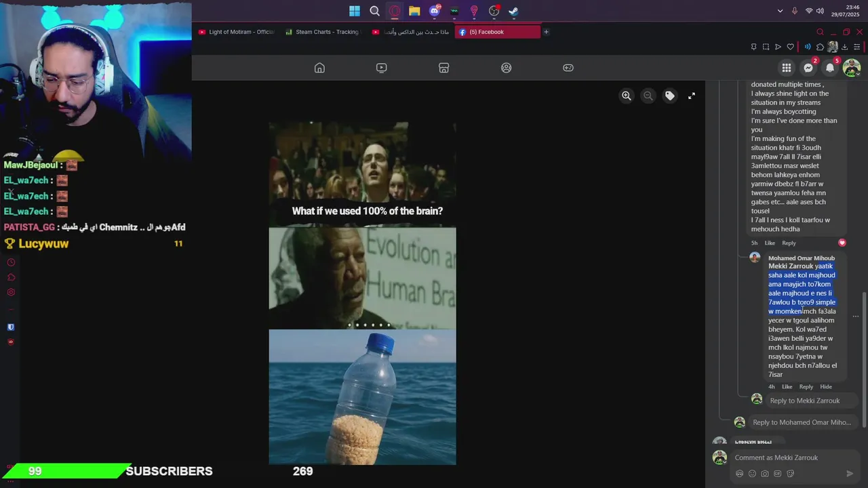Open Opera easy setup sliders icon
868x488 pixels.
[857, 47]
